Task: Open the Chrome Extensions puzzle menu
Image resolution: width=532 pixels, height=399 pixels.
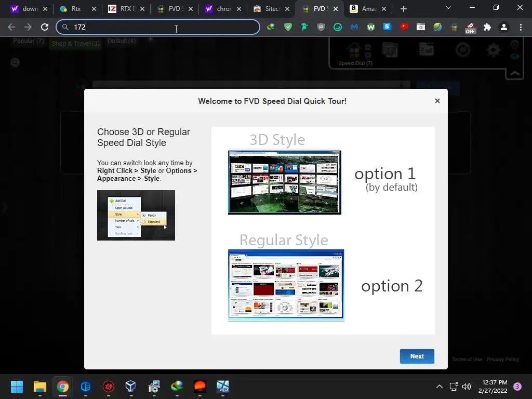Action: pyautogui.click(x=487, y=27)
